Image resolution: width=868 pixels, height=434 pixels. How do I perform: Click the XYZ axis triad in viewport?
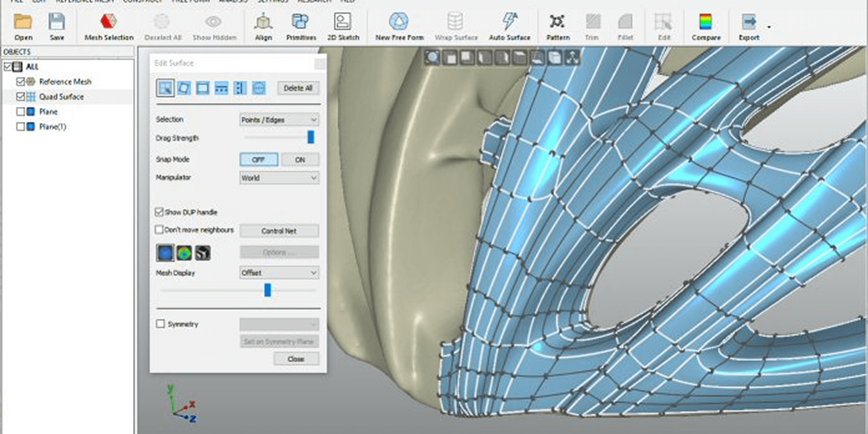pos(182,404)
